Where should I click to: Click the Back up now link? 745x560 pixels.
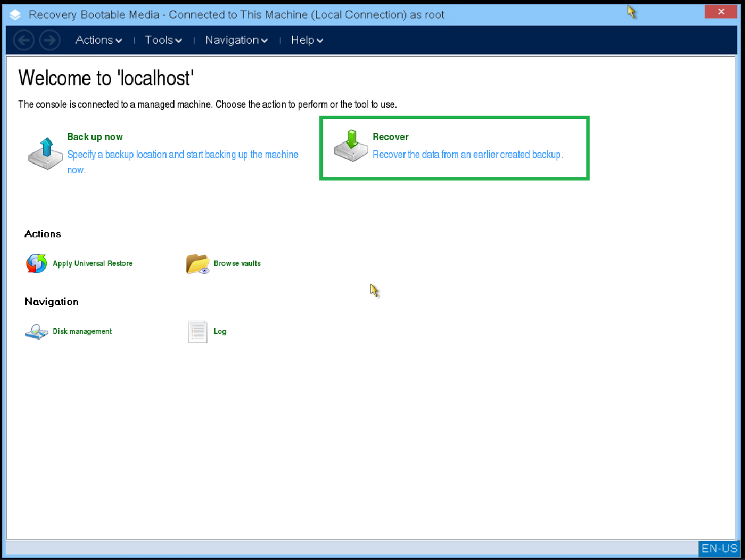click(95, 137)
